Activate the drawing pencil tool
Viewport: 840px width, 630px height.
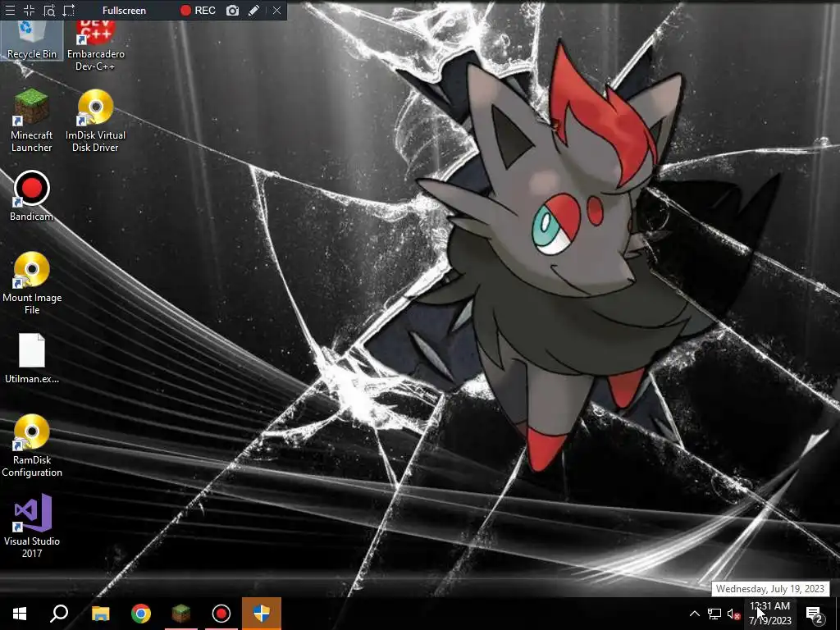254,10
